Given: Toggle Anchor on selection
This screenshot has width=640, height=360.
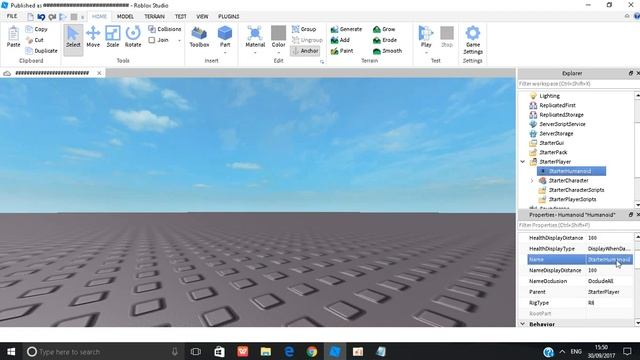Looking at the screenshot, I should (x=304, y=51).
